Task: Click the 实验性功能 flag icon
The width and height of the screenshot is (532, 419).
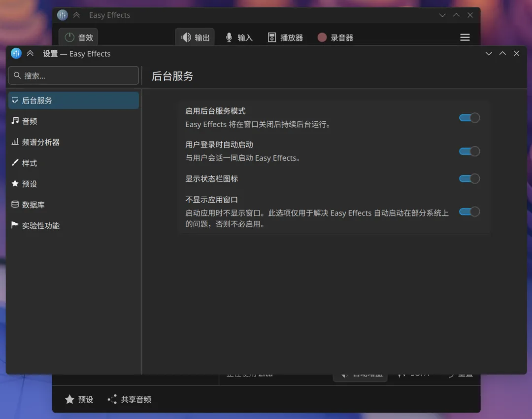Action: [x=15, y=225]
